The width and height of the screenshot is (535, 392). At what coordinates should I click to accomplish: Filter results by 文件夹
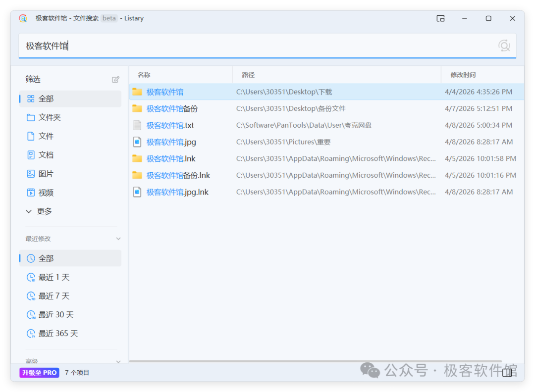pyautogui.click(x=70, y=118)
